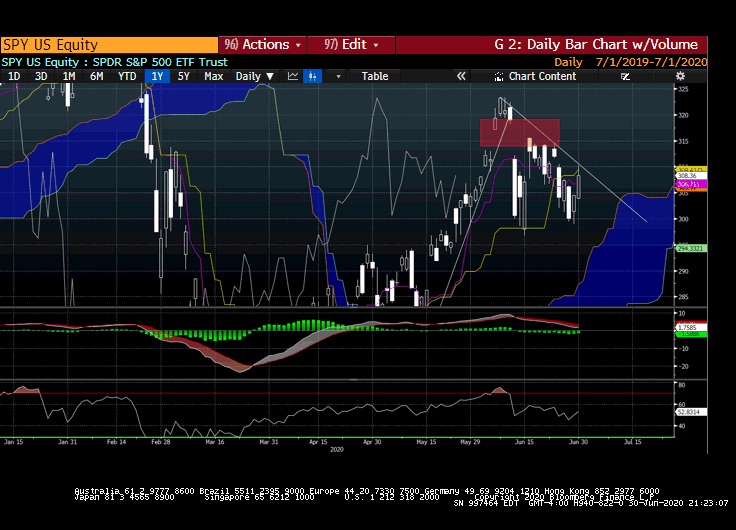Click the magenta price label on axis
736x530 pixels.
[691, 184]
